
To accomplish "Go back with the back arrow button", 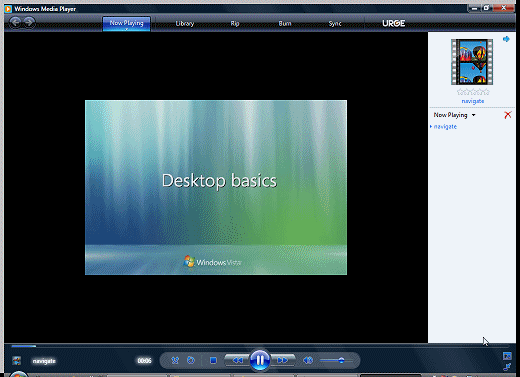I will [x=15, y=22].
